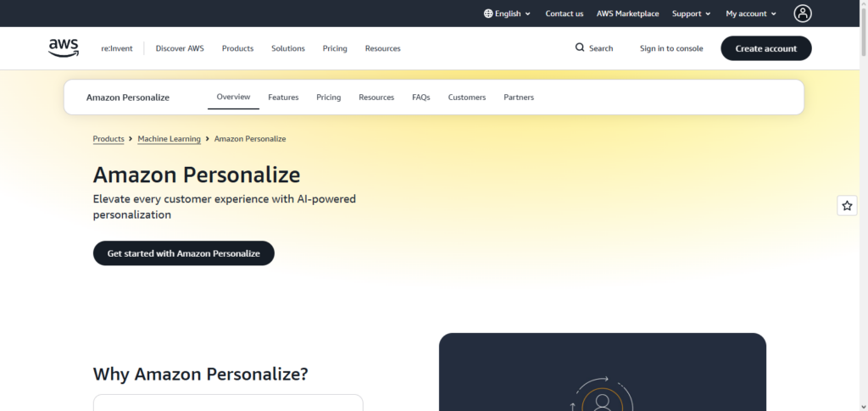Open the Pricing menu in main navigation
Screen dimensions: 868x411
tap(335, 48)
